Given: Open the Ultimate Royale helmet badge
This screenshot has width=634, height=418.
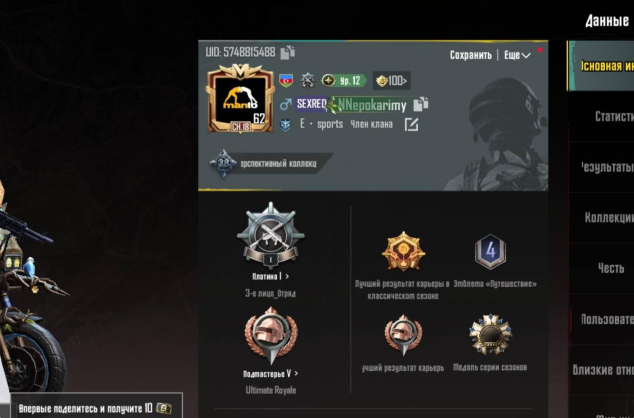Looking at the screenshot, I should point(271,335).
